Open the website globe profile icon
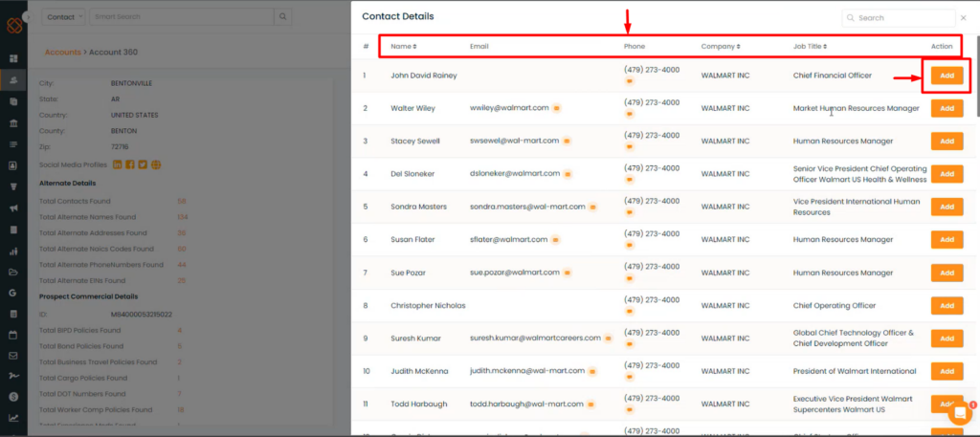The width and height of the screenshot is (980, 437). click(156, 164)
